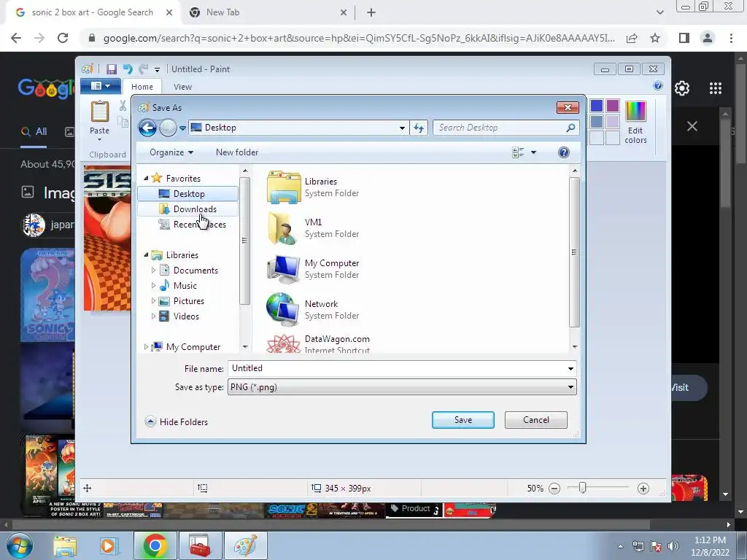Select the Libraries system folder icon in file list
747x560 pixels.
(x=284, y=187)
